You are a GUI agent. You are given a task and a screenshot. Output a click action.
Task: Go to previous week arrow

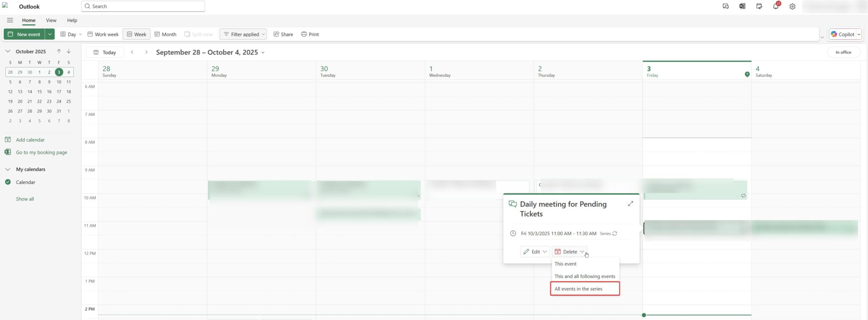(132, 52)
